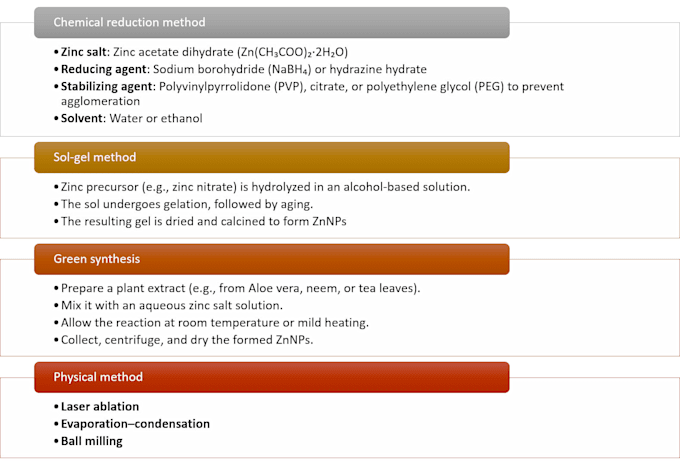Click the Zinc salt bullet text

(201, 52)
